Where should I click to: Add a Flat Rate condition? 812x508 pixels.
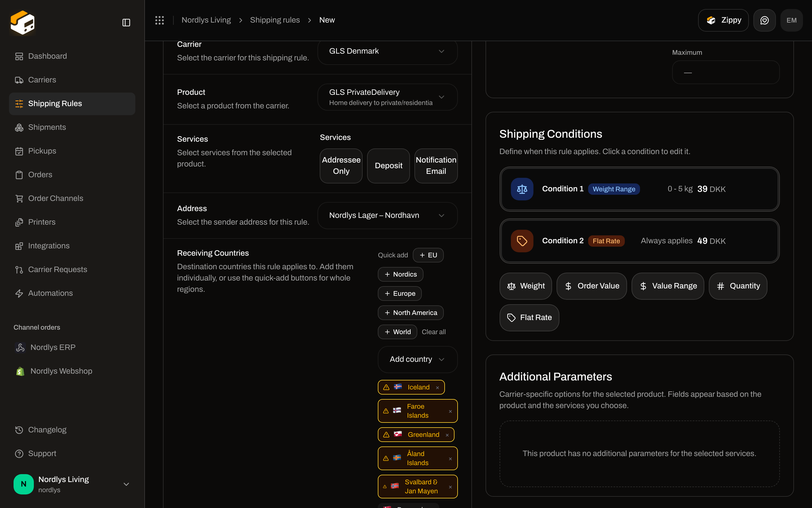(529, 318)
